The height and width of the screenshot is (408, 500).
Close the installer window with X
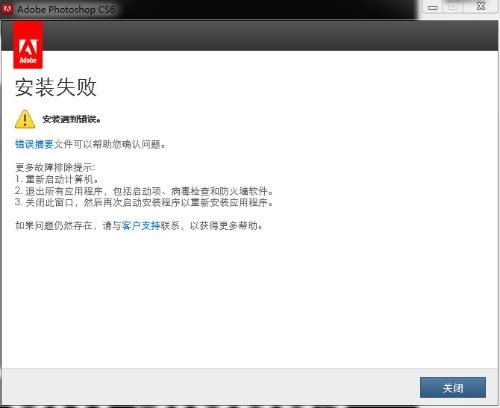[x=481, y=6]
